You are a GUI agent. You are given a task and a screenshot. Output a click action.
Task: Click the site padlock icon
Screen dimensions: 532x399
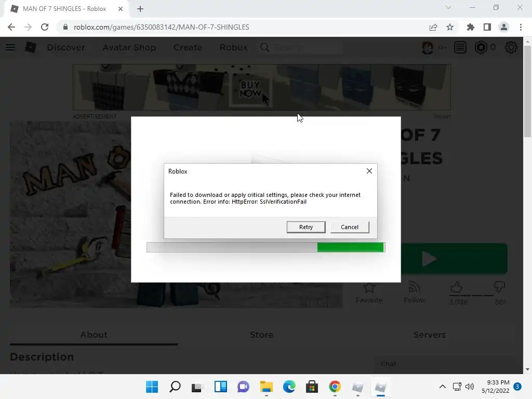(x=65, y=27)
